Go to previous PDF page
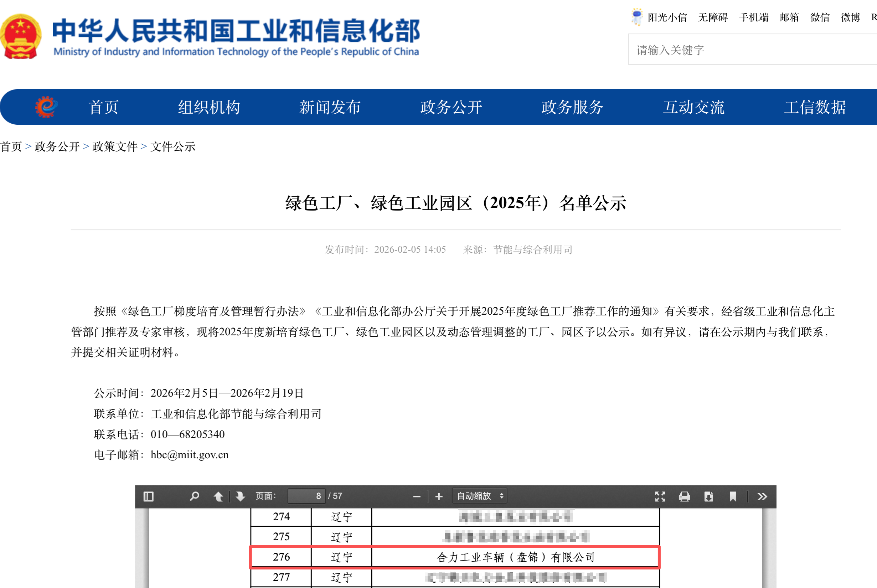Image resolution: width=877 pixels, height=588 pixels. pos(219,496)
